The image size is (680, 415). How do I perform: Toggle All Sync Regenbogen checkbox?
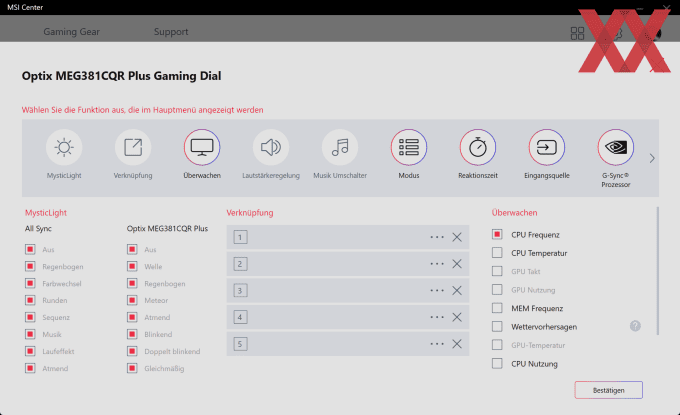point(30,266)
